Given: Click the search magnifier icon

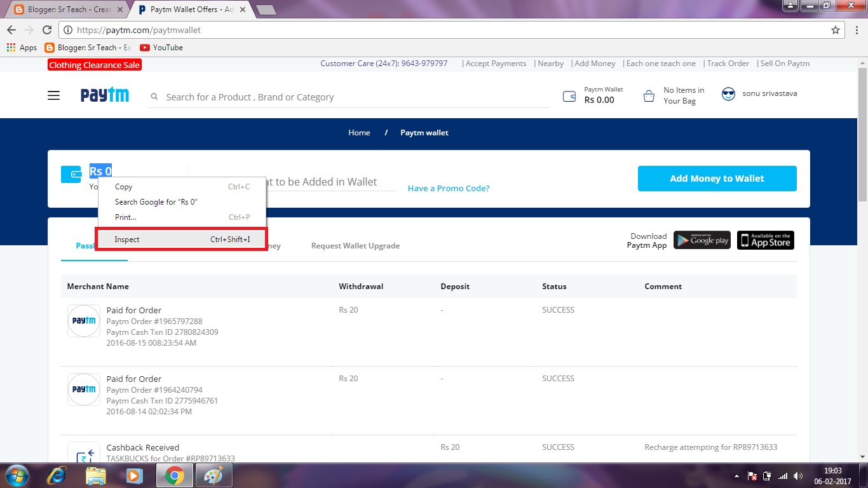Looking at the screenshot, I should pos(154,97).
